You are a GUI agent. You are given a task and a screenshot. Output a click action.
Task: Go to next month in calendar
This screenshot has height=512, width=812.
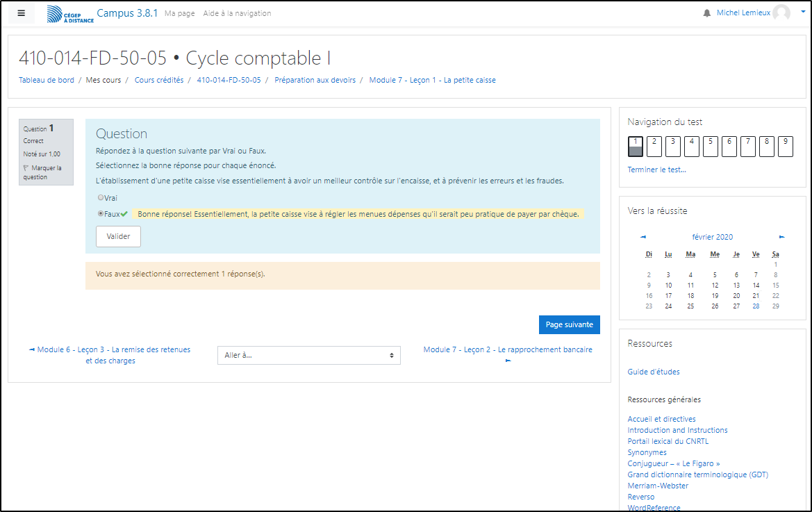[781, 237]
